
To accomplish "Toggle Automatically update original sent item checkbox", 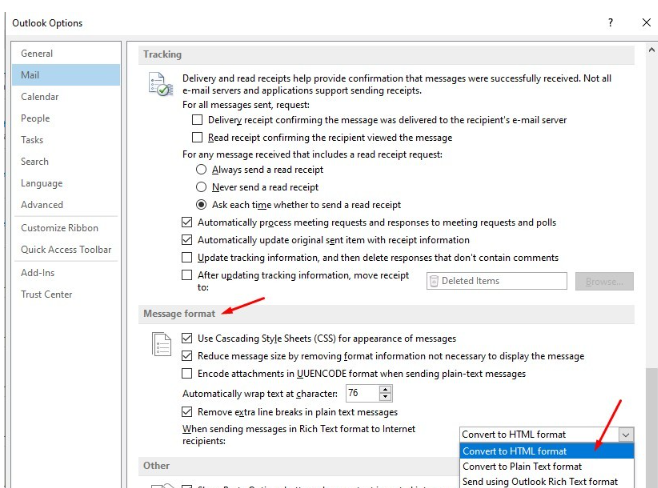I will (x=187, y=240).
